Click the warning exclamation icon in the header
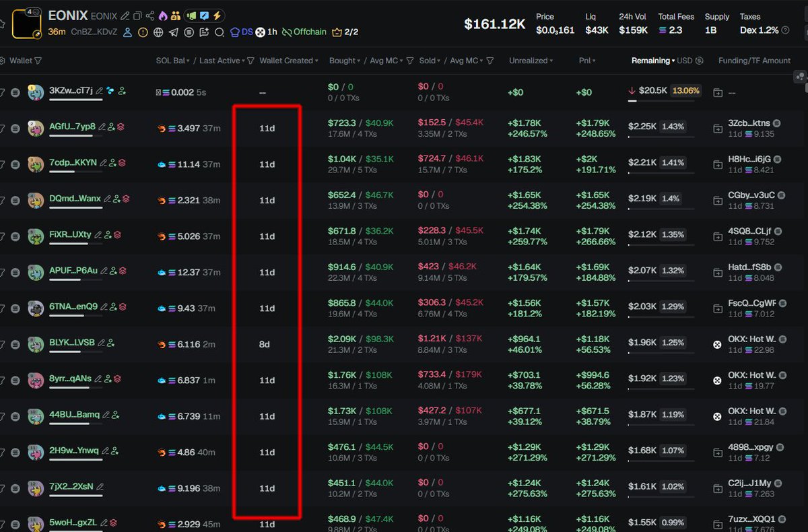The image size is (808, 532). (x=143, y=32)
